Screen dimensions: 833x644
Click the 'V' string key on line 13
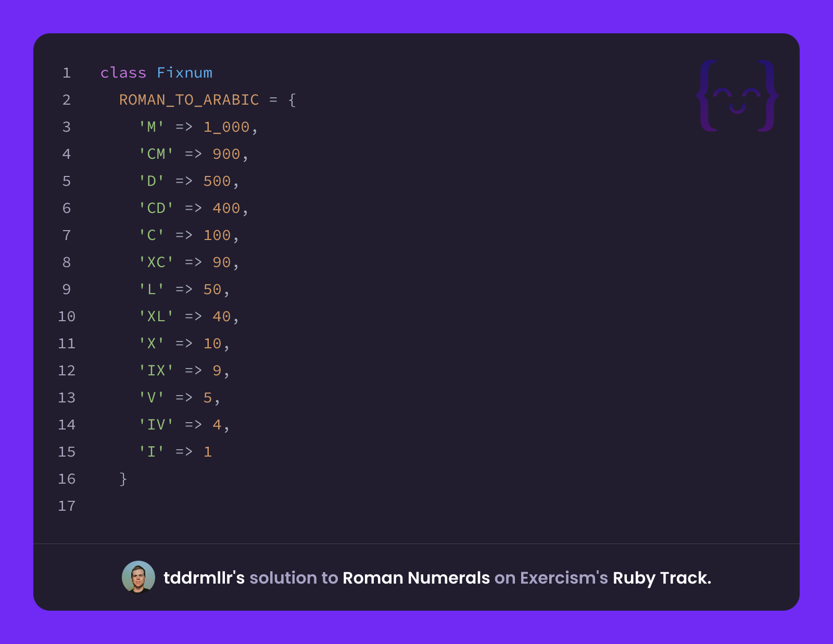click(152, 398)
